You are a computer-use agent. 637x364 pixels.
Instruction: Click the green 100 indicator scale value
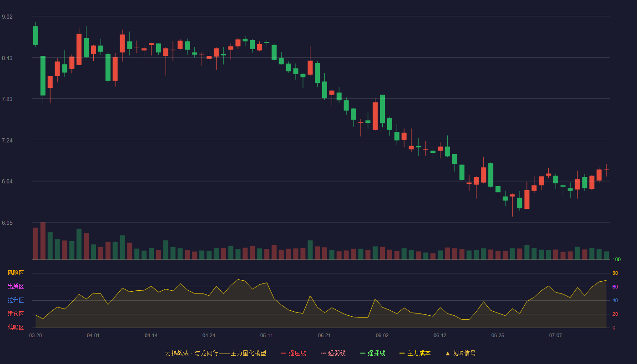617,259
